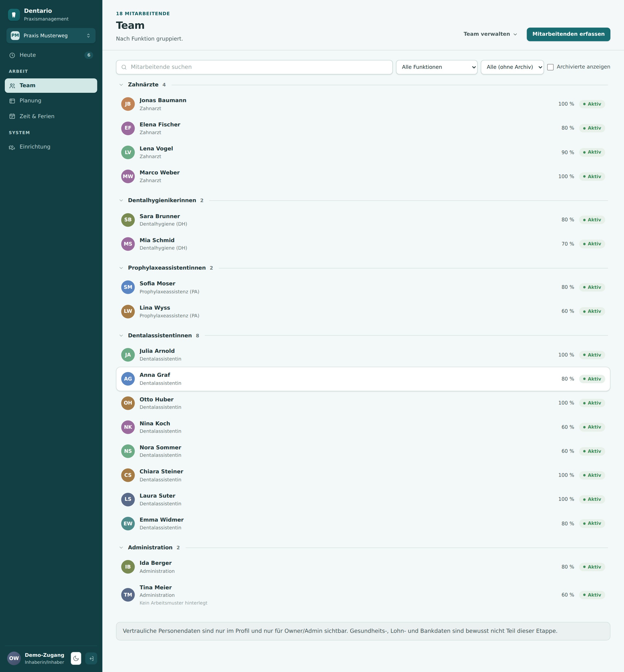Click the Dentario tooth logo icon
This screenshot has width=624, height=672.
(x=14, y=15)
